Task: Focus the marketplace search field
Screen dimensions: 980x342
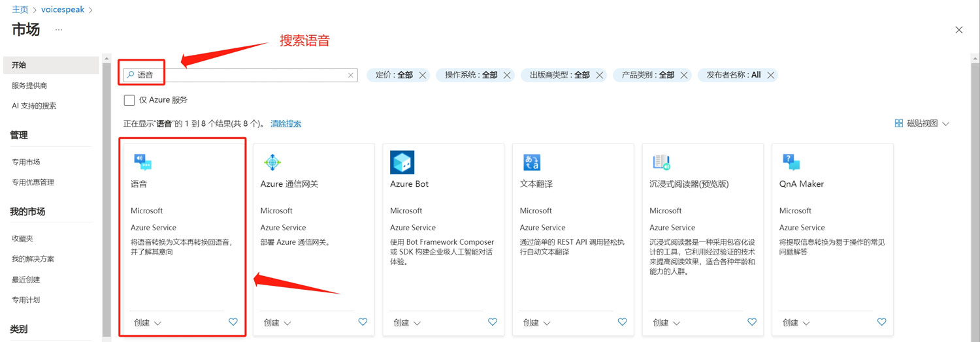Action: point(240,75)
